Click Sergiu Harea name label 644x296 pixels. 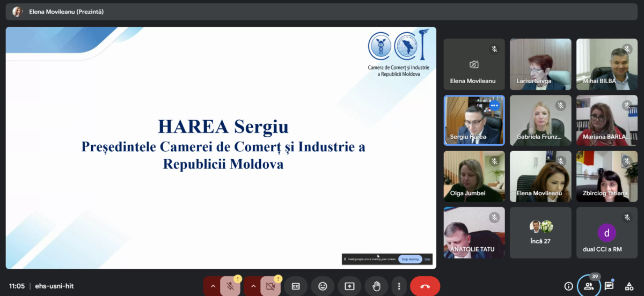tap(468, 137)
